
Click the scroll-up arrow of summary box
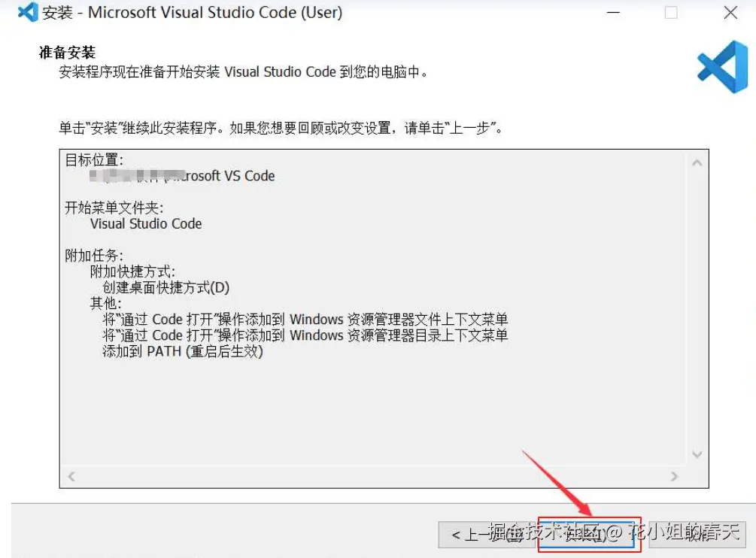697,163
